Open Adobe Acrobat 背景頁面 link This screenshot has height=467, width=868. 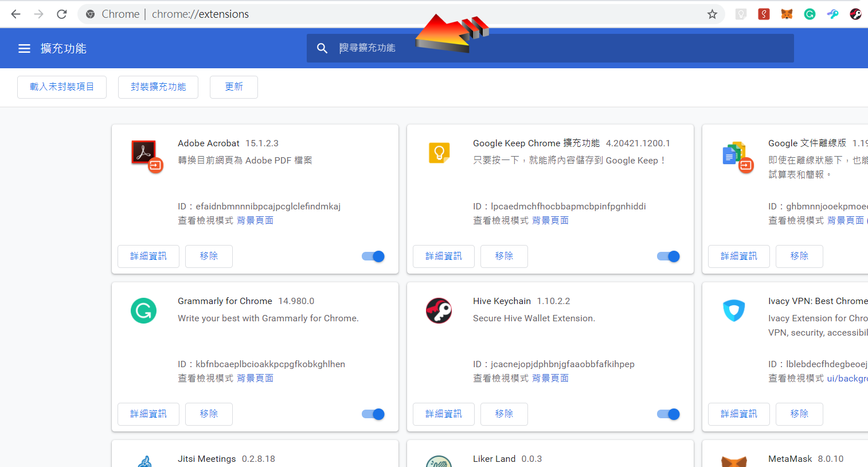pyautogui.click(x=255, y=220)
